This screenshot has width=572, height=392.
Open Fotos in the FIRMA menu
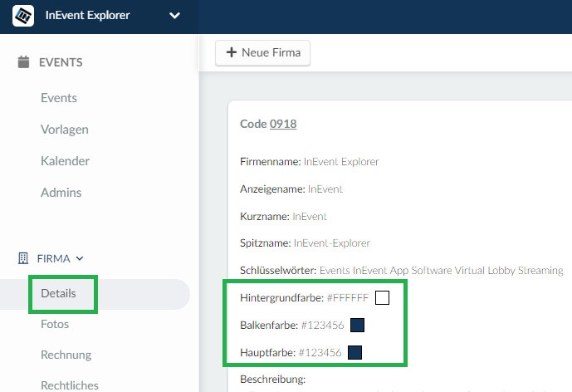click(55, 324)
